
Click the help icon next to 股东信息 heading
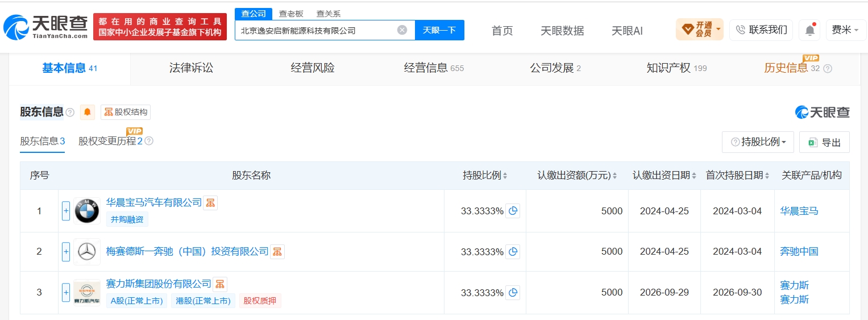[x=70, y=113]
